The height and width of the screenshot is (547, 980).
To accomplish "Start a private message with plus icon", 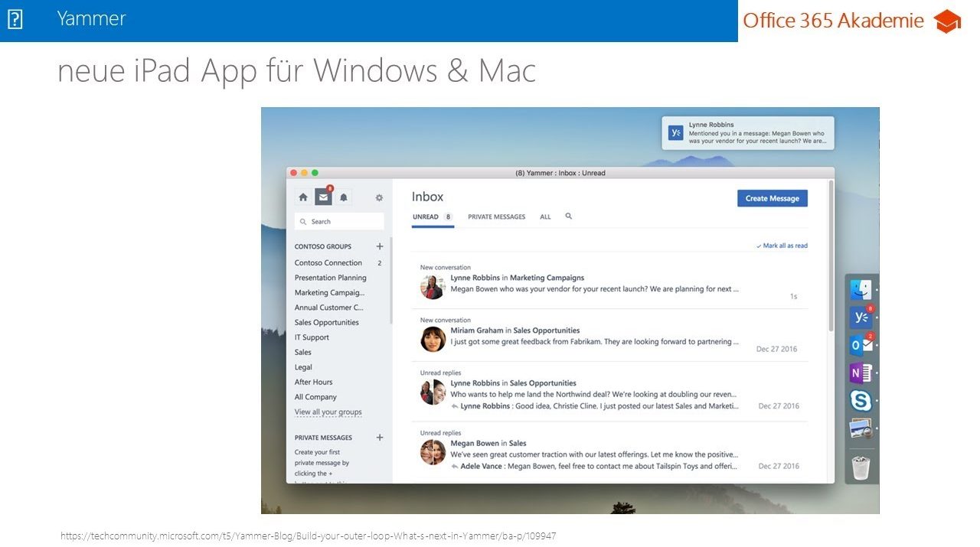I will coord(380,438).
